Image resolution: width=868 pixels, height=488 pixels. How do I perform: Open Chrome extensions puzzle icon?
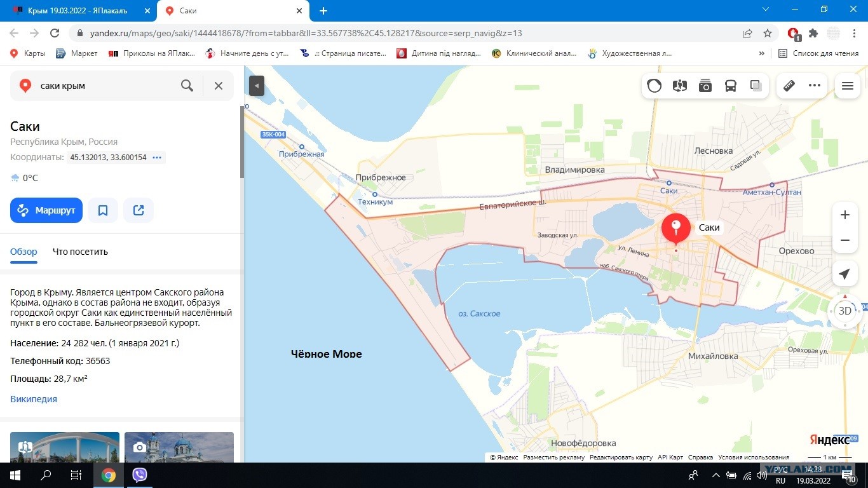point(813,33)
